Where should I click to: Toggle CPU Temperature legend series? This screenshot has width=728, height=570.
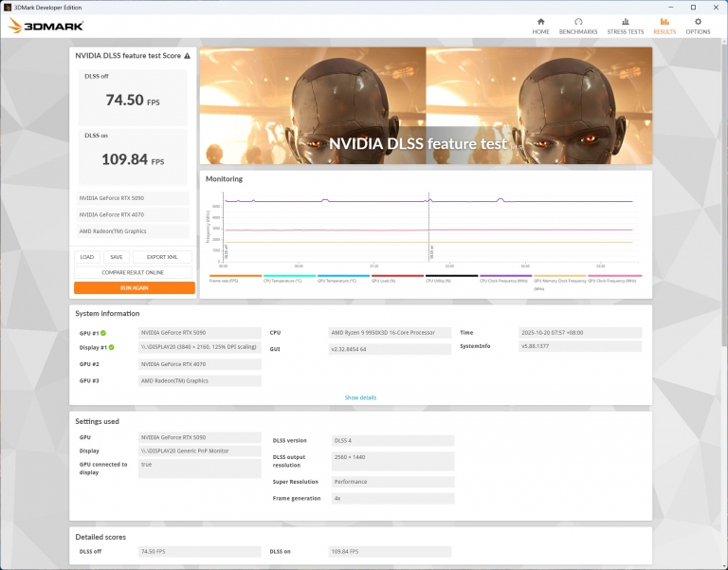pos(282,280)
